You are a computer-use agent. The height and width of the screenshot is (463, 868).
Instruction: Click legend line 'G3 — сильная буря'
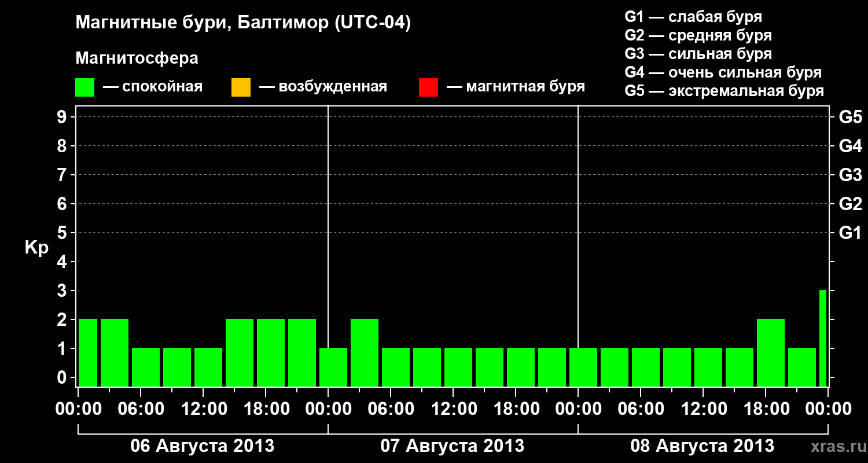click(698, 54)
